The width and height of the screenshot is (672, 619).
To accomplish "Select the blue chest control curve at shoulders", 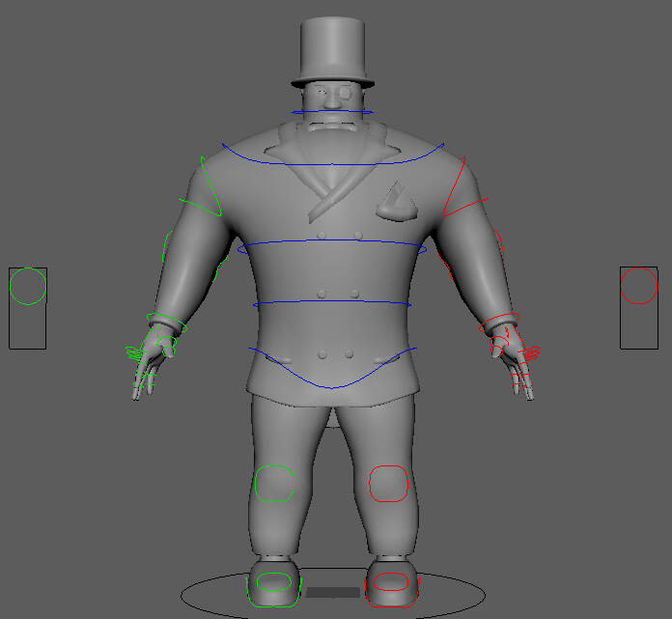I will [x=333, y=164].
